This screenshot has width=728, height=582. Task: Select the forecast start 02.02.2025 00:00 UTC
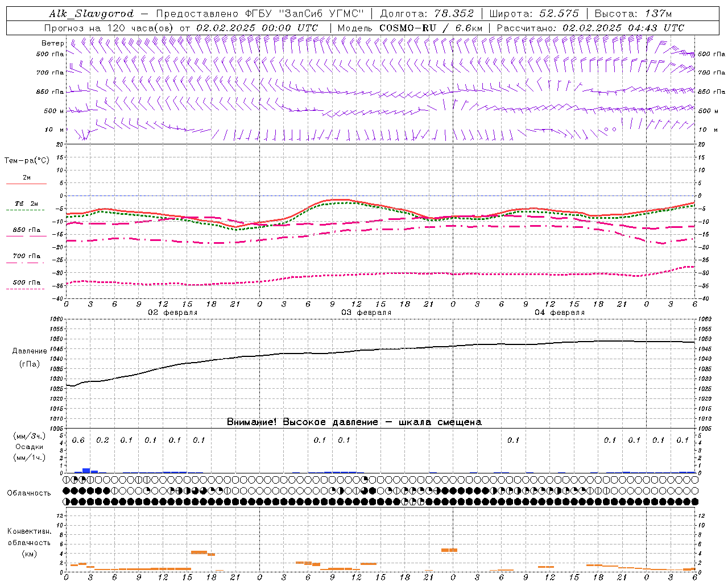[257, 28]
